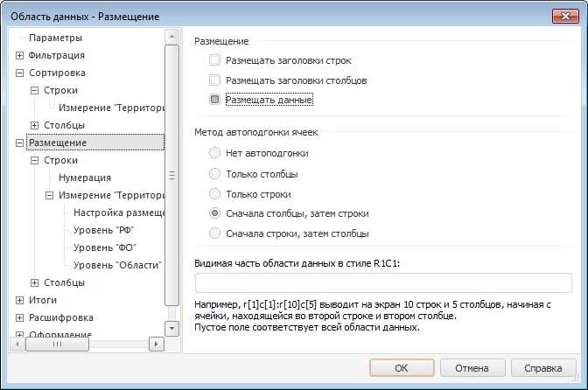This screenshot has height=390, width=588.
Task: Click the Отмена button
Action: pos(471,367)
